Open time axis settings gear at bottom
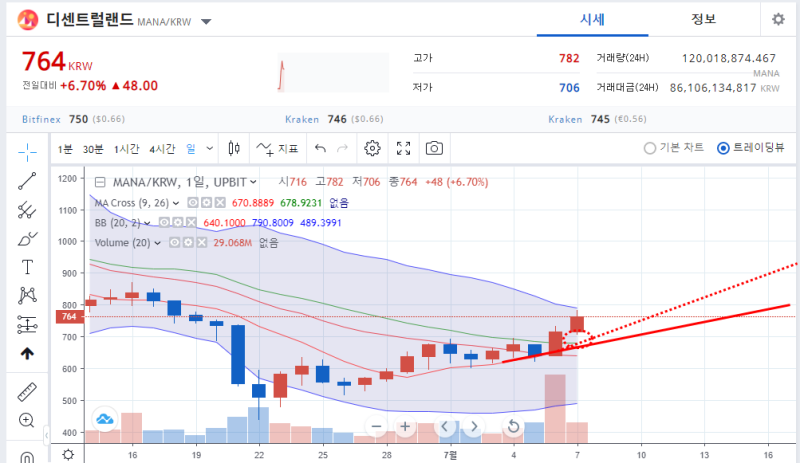Viewport: 800px width, 463px height. point(68,454)
